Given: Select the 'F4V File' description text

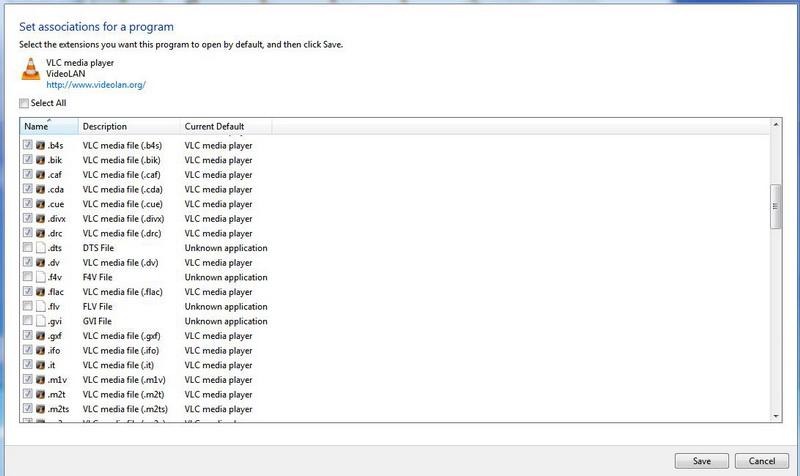Looking at the screenshot, I should tap(97, 278).
